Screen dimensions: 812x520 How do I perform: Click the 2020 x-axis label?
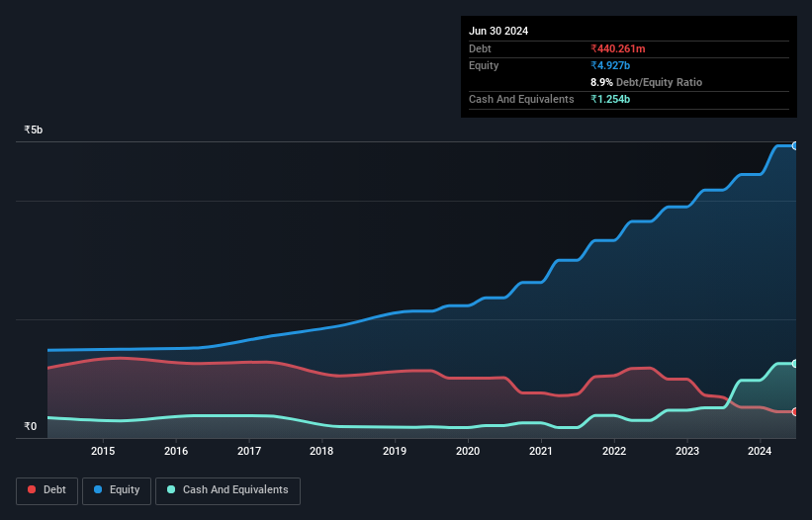pos(468,451)
